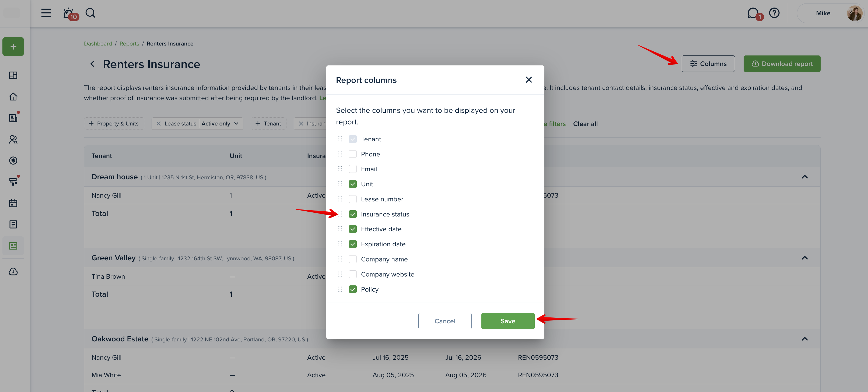Open the search magnifier
This screenshot has height=392, width=868.
[x=90, y=13]
